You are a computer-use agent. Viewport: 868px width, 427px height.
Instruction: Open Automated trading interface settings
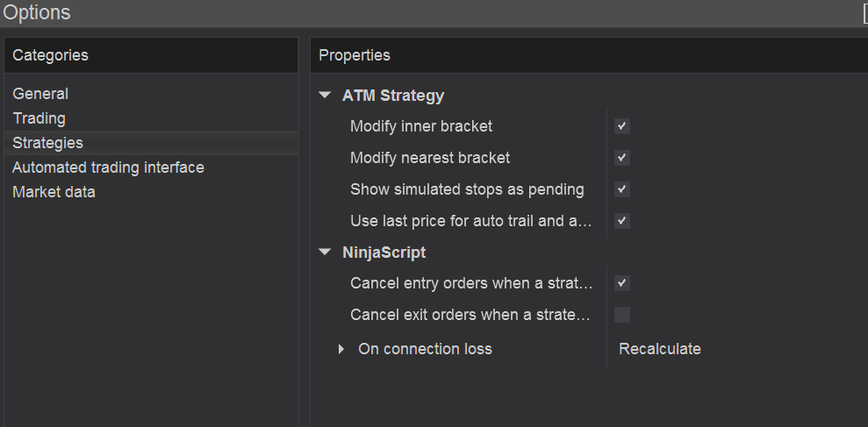pyautogui.click(x=108, y=167)
